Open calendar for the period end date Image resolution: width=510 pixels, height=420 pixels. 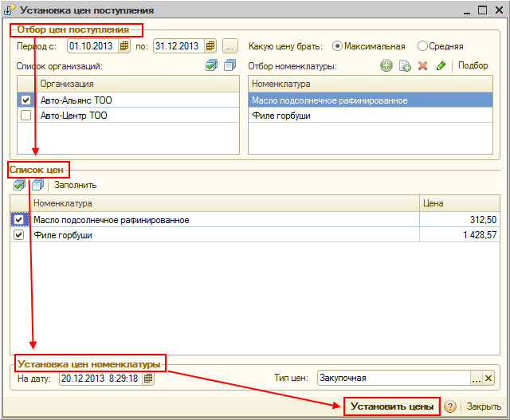[x=210, y=46]
